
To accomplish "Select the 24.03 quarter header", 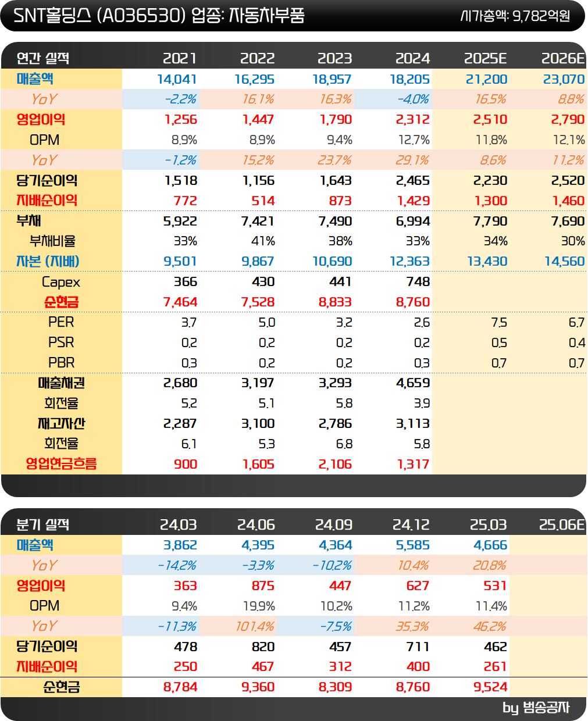I will click(179, 524).
